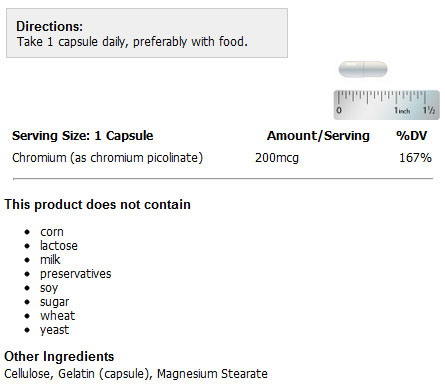Click the 'This product does not contain' heading
This screenshot has height=387, width=445.
click(x=97, y=204)
